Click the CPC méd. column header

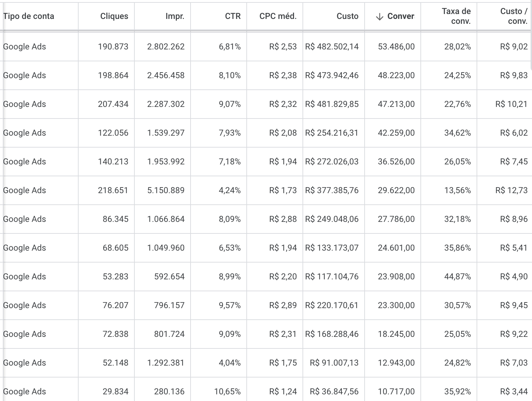(x=278, y=16)
